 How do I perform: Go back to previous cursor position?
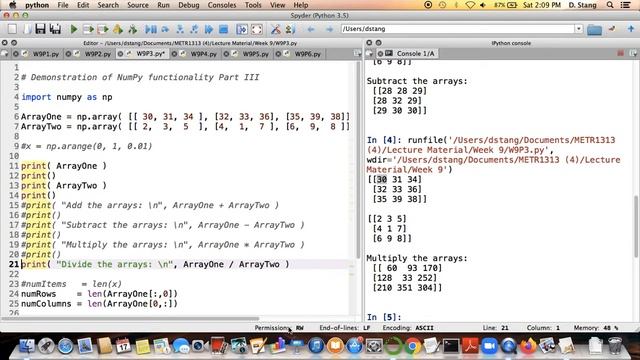pyautogui.click(x=311, y=29)
